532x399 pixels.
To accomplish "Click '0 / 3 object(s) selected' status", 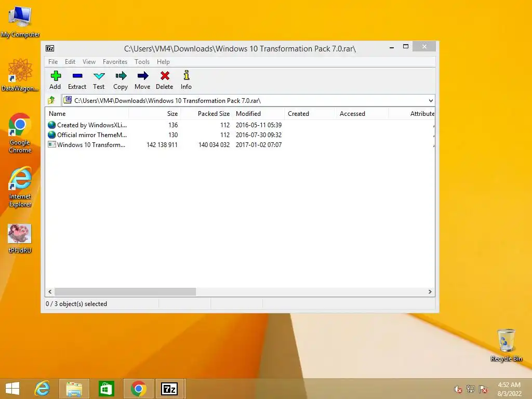I will [x=76, y=304].
